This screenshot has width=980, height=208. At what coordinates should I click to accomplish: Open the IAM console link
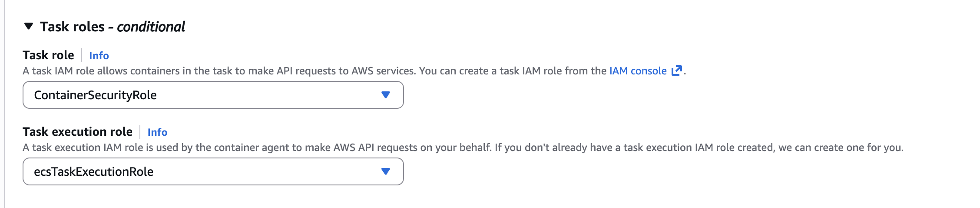point(638,71)
